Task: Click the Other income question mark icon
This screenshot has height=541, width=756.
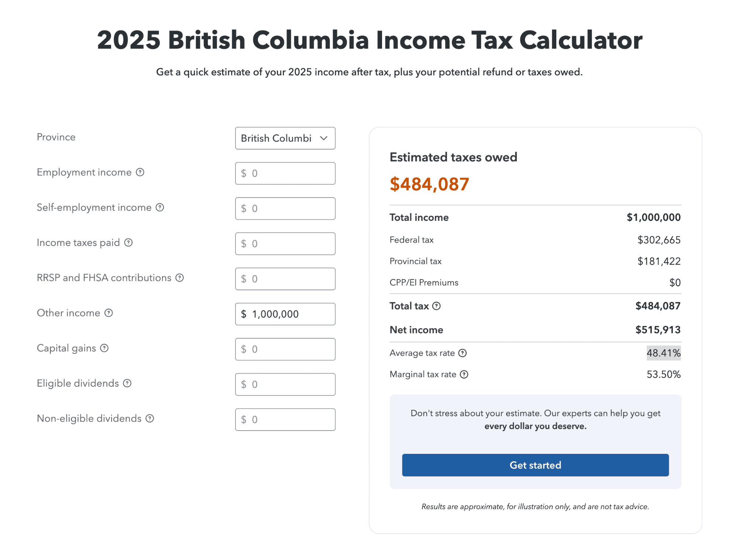Action: [109, 313]
